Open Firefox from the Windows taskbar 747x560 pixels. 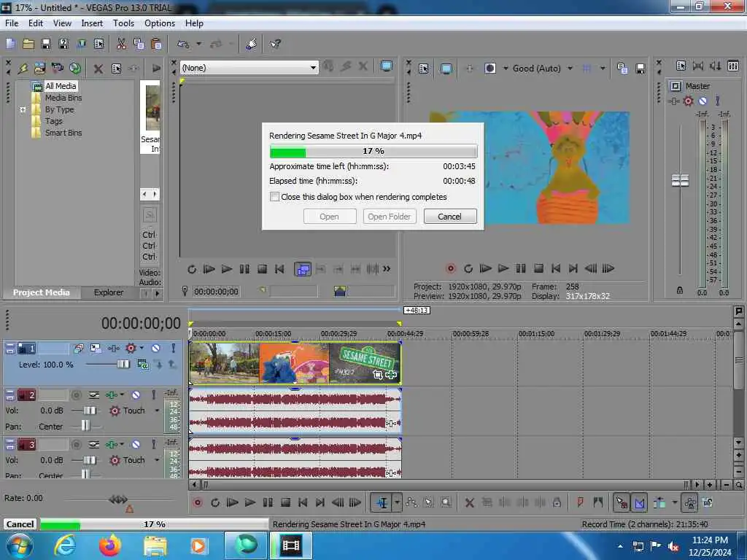pyautogui.click(x=110, y=545)
